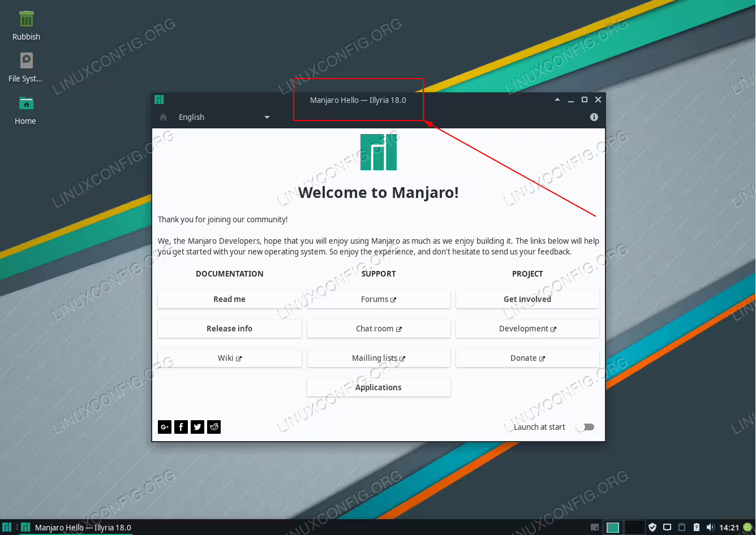Open the Reddit social link
756x535 pixels.
point(214,427)
